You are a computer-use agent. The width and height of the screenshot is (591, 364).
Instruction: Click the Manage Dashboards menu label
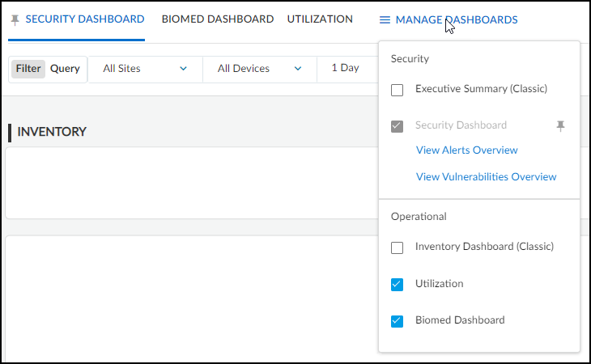[457, 19]
